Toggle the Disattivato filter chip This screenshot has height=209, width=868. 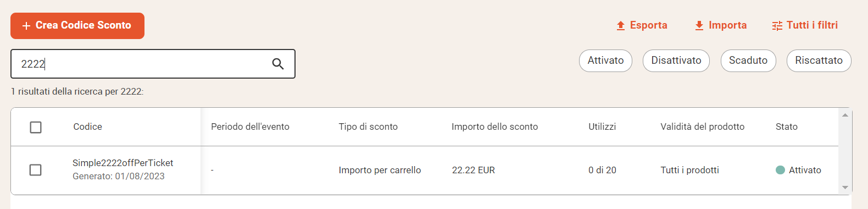click(676, 61)
